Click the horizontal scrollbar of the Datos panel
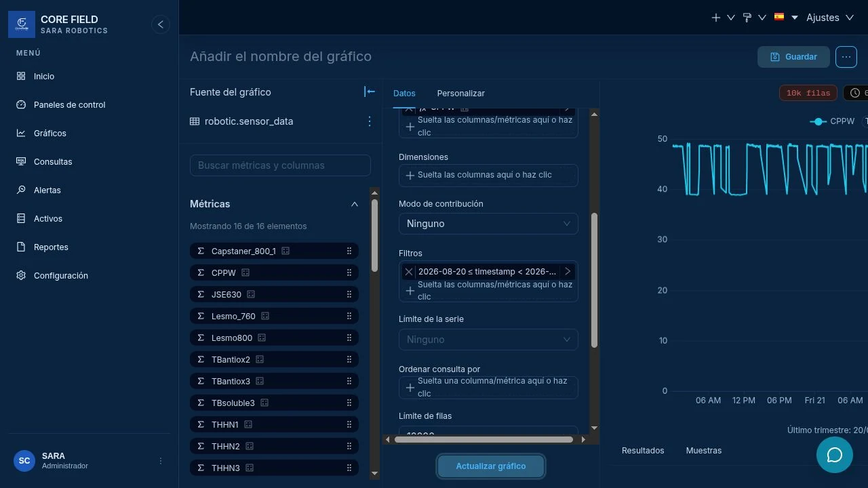 [484, 440]
